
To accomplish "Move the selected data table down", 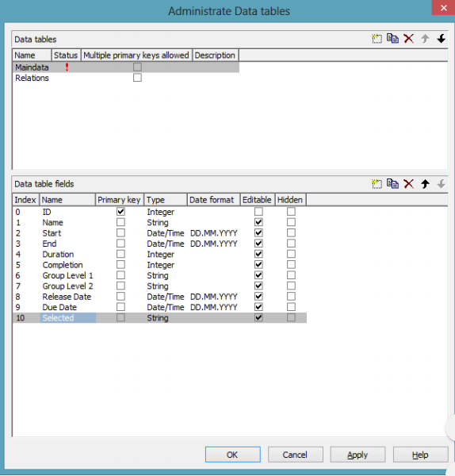I will (x=441, y=39).
